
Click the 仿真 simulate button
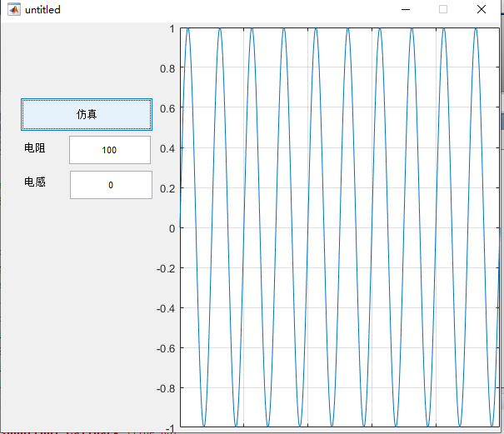(x=87, y=114)
